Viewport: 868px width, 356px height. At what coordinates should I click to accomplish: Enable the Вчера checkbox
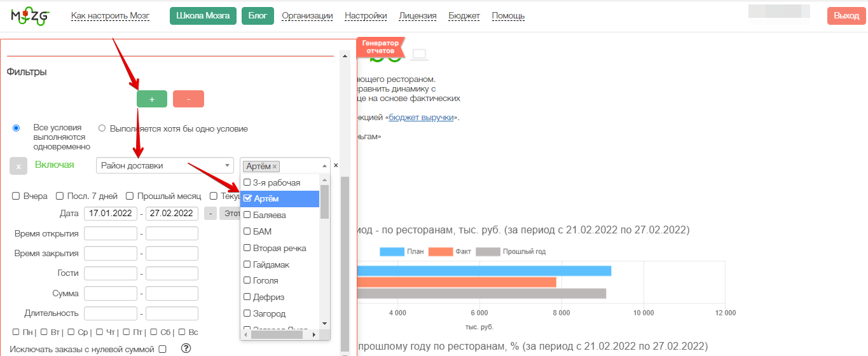click(x=16, y=196)
